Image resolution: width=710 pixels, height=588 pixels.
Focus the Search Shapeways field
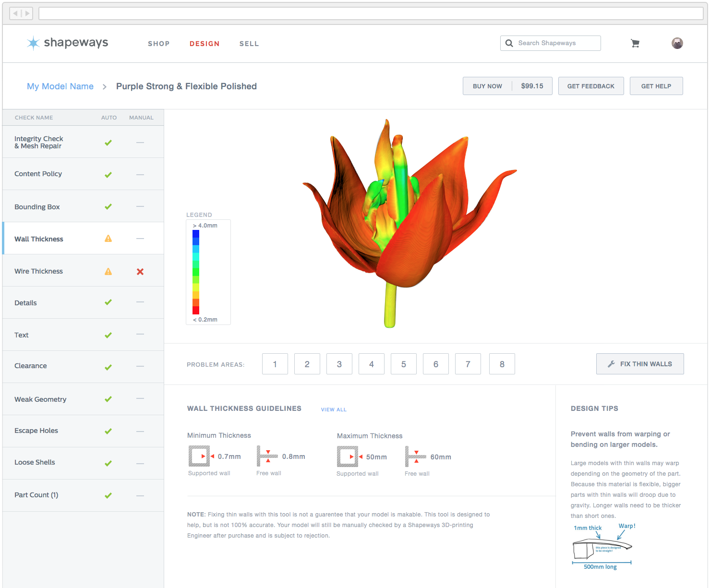click(x=551, y=43)
